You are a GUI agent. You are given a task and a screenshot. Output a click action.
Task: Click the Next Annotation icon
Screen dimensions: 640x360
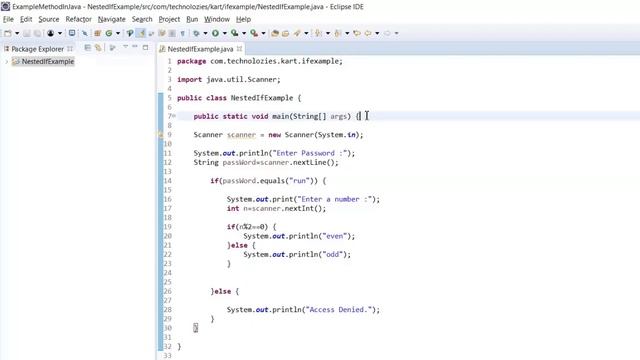pos(318,33)
